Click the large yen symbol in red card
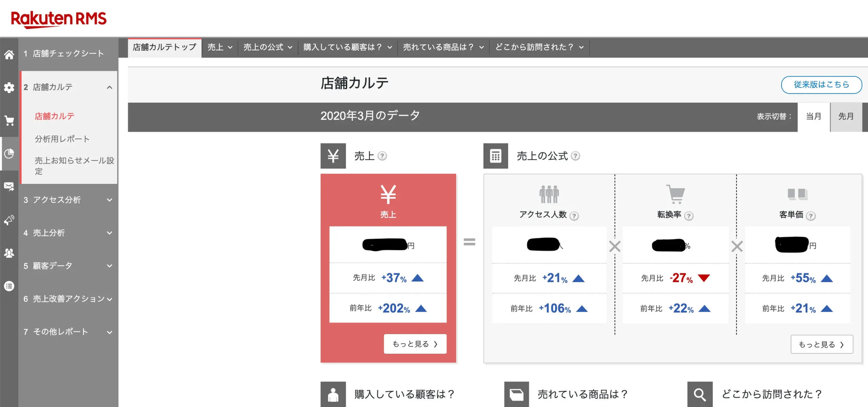The image size is (868, 407). [x=388, y=194]
